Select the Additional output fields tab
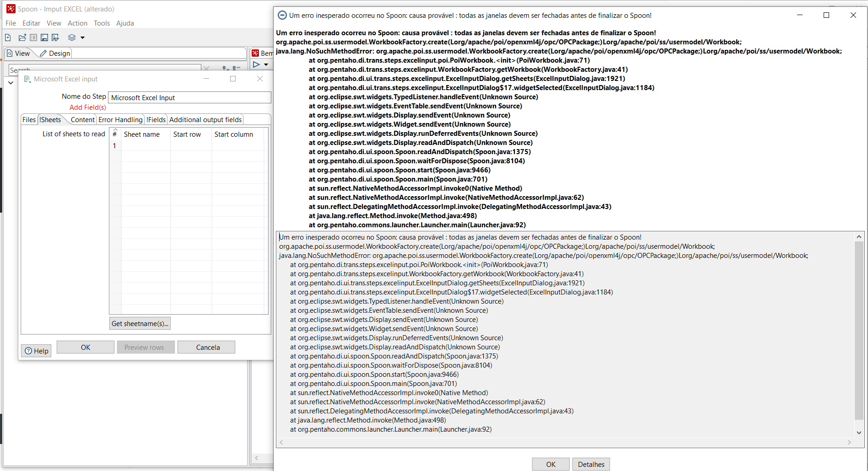This screenshot has height=471, width=868. click(205, 120)
